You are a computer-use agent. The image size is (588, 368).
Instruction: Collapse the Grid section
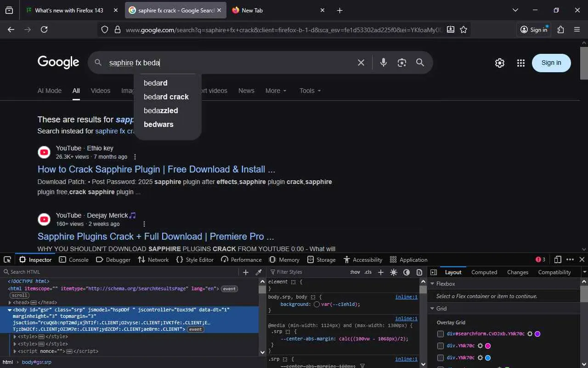click(432, 308)
